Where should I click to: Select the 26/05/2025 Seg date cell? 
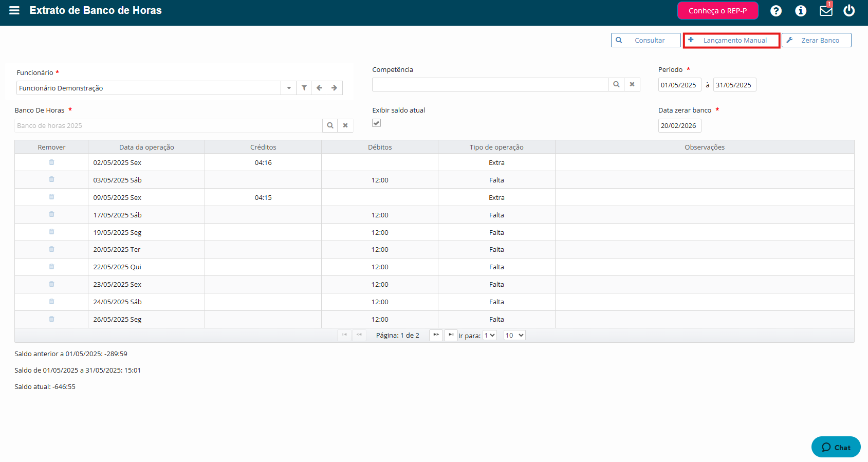click(146, 319)
